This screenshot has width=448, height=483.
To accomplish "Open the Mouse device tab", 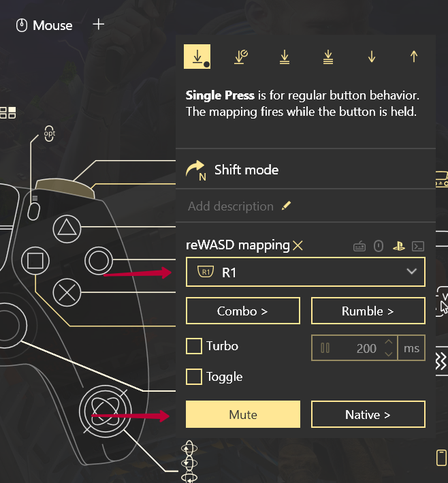I will pyautogui.click(x=44, y=25).
